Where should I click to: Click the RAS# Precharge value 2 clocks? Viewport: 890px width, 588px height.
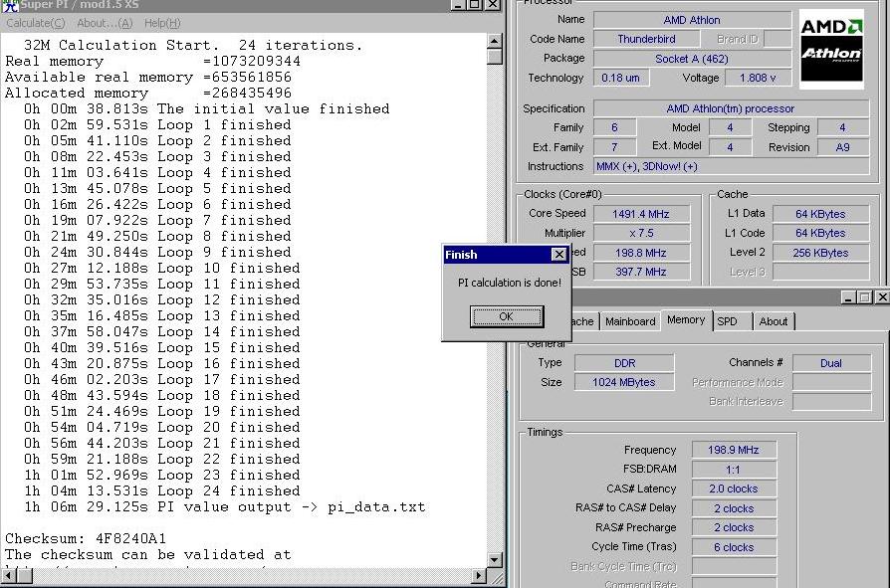734,527
